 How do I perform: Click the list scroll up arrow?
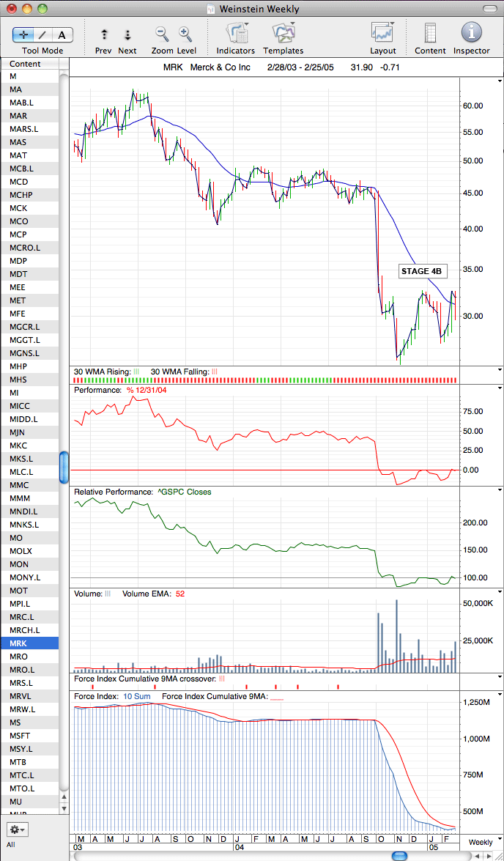click(64, 797)
